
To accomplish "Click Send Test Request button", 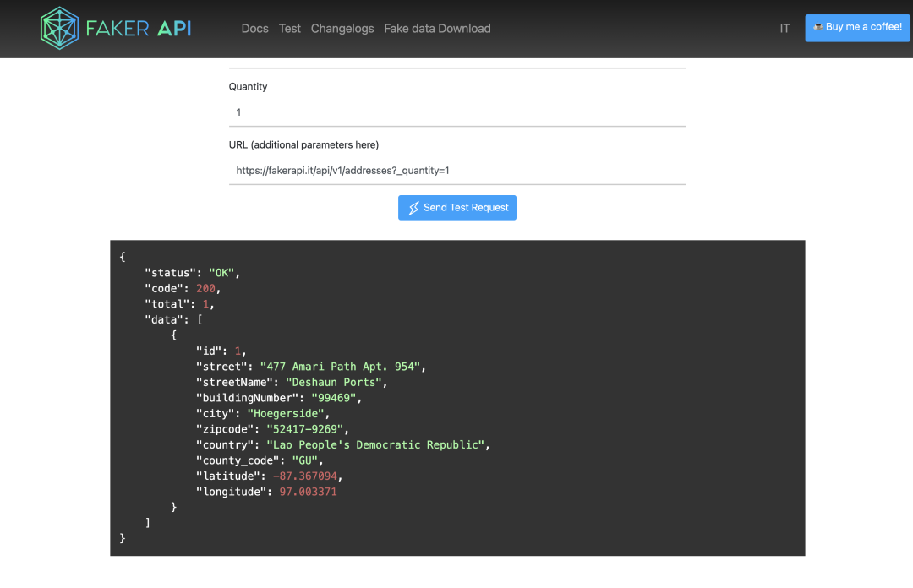I will pyautogui.click(x=457, y=207).
